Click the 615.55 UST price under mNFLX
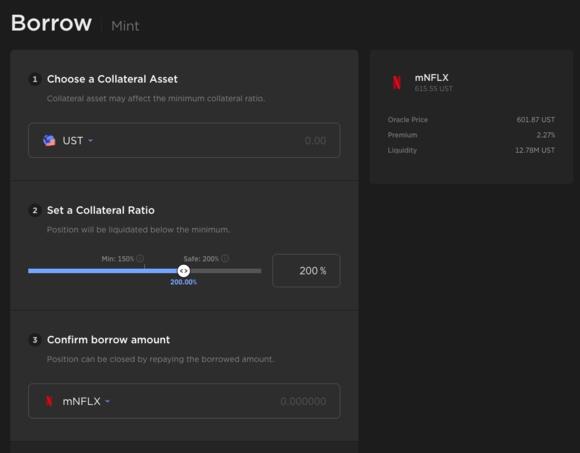 click(x=433, y=89)
